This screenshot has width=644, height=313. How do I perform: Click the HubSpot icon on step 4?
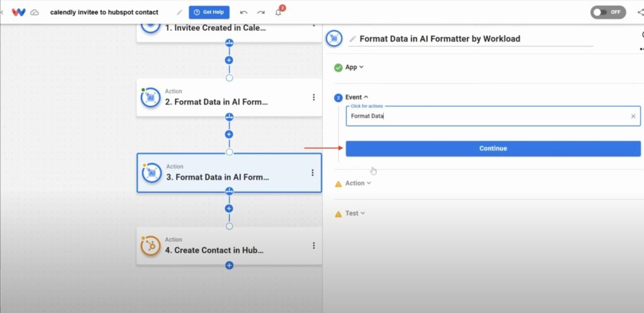click(151, 246)
